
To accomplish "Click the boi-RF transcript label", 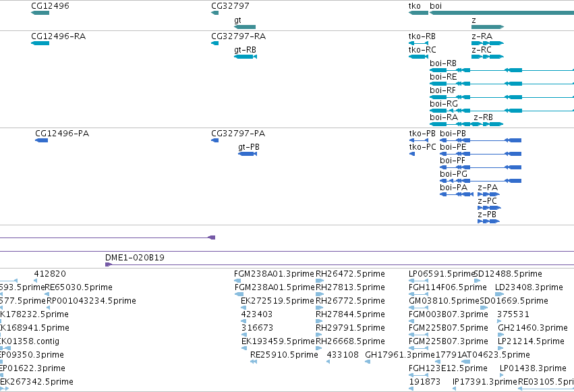I will [443, 90].
